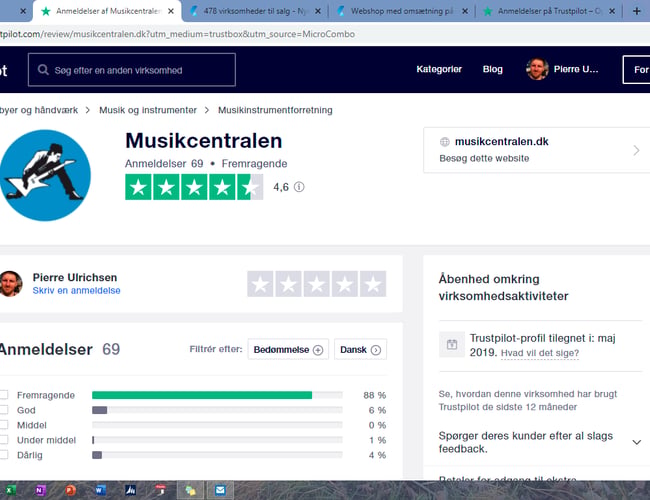Click the Dårlig 4 % rating bar
Screen dimensions: 650x500
(217, 455)
